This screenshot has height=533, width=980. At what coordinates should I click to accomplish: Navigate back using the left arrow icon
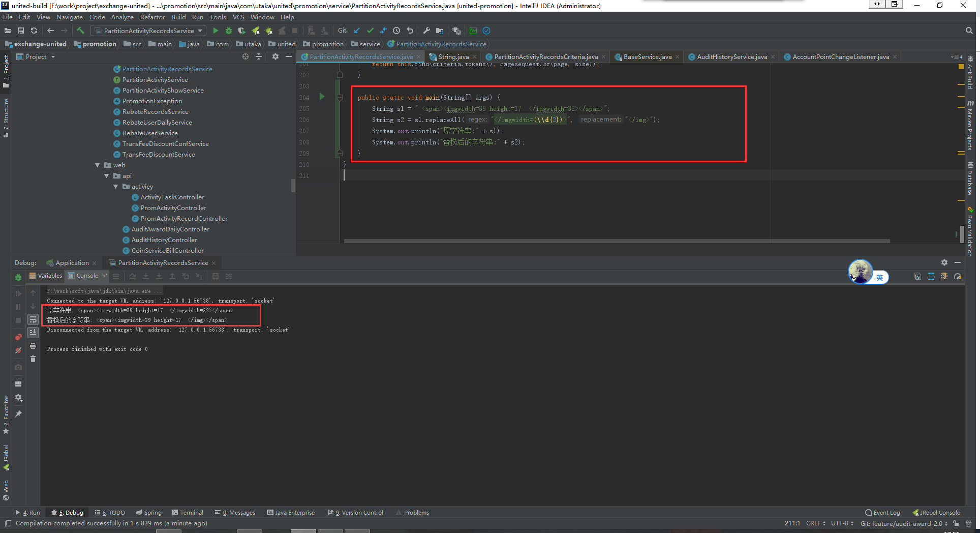coord(50,31)
